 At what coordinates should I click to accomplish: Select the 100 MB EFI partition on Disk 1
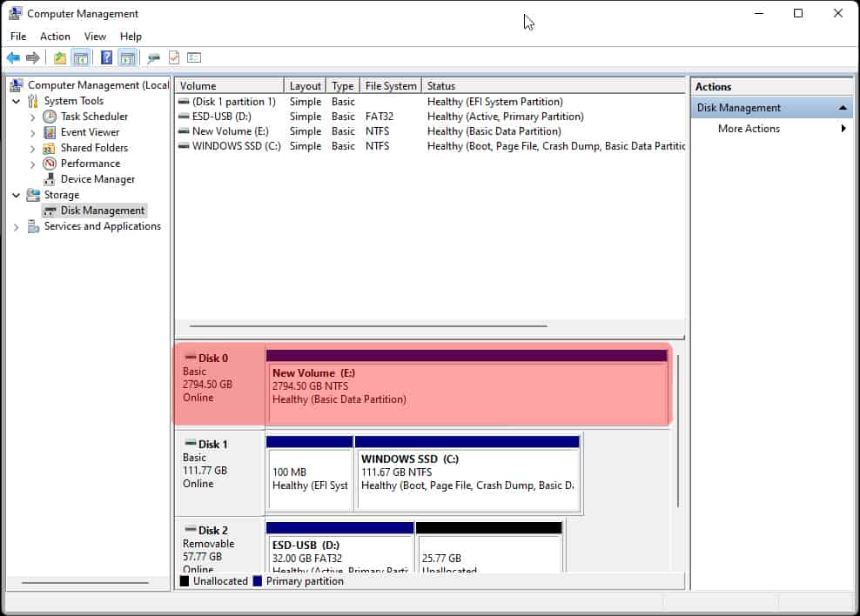tap(309, 473)
